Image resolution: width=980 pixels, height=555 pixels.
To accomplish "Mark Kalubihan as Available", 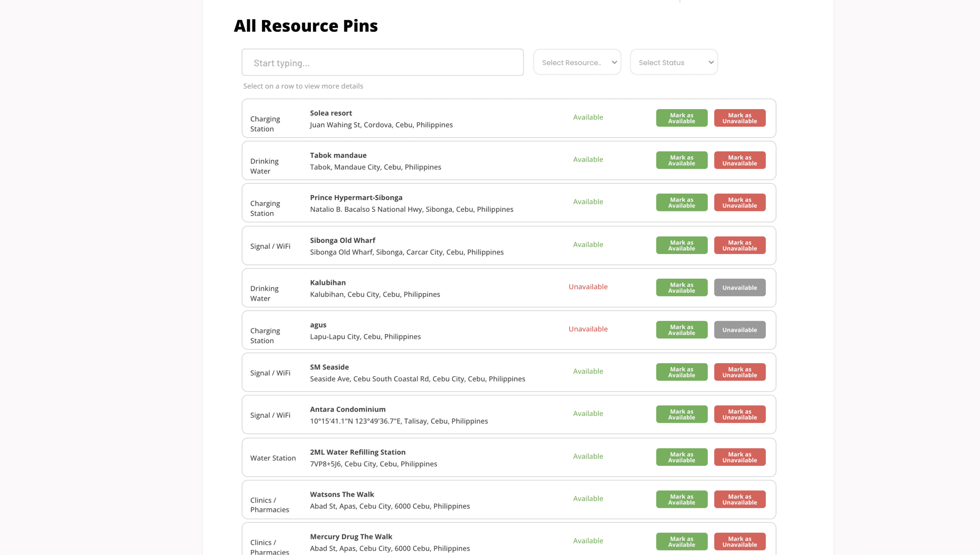I will (681, 288).
